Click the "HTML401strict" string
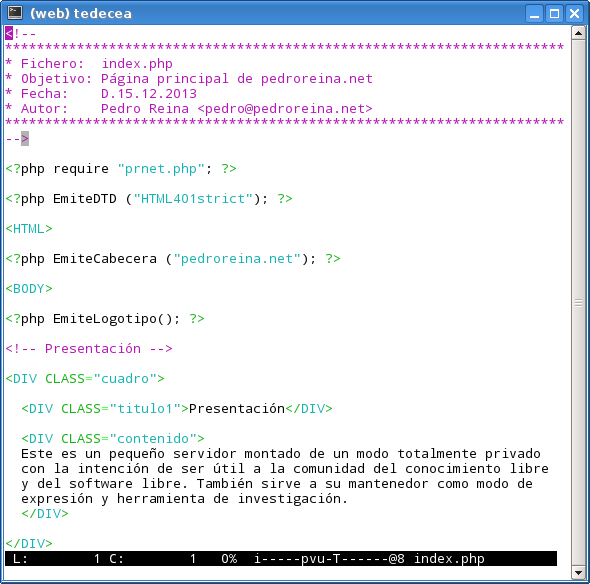The height and width of the screenshot is (584, 590). coord(193,199)
